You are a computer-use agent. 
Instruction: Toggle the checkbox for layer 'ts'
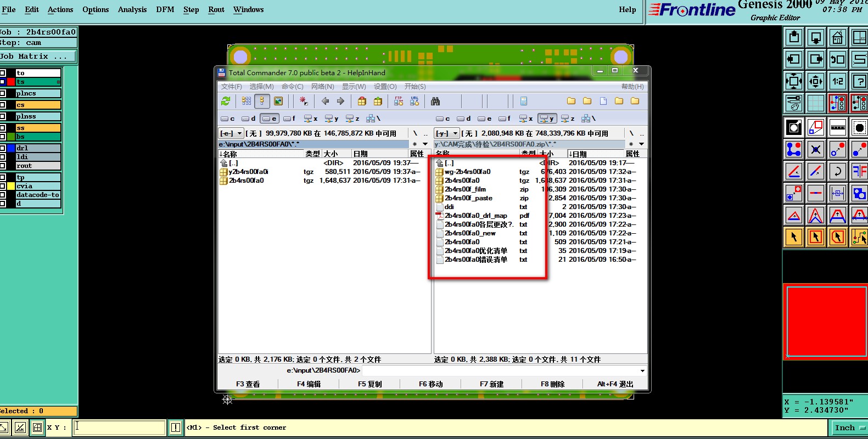click(3, 82)
